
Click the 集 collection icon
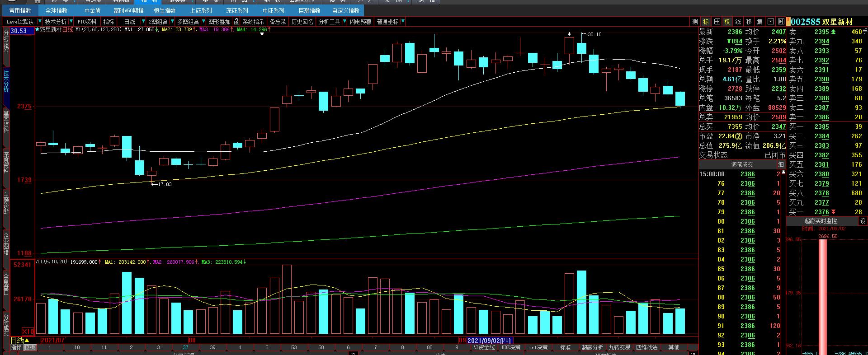pyautogui.click(x=760, y=22)
